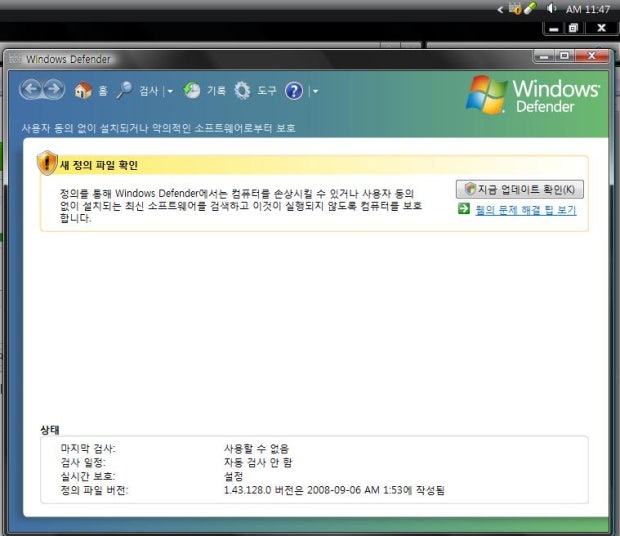The height and width of the screenshot is (536, 620).
Task: Close the Windows Defender window
Action: [x=592, y=56]
